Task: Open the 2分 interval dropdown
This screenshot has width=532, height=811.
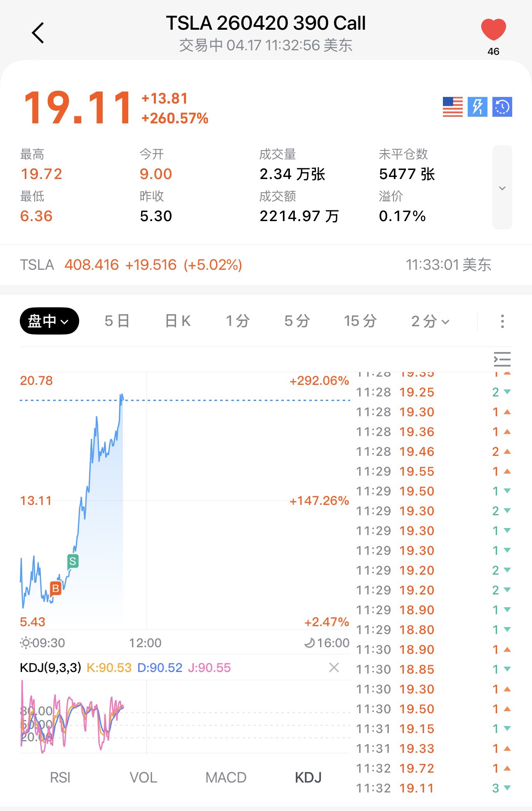Action: tap(430, 321)
